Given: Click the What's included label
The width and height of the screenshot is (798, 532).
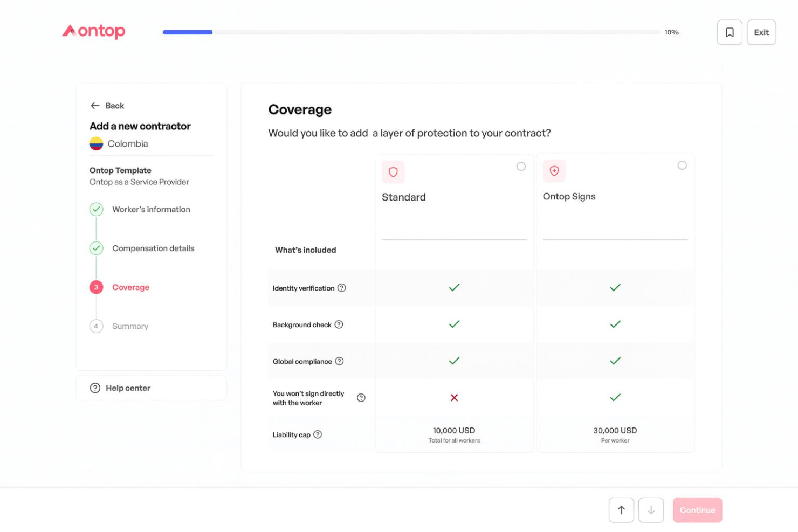Looking at the screenshot, I should click(x=306, y=250).
